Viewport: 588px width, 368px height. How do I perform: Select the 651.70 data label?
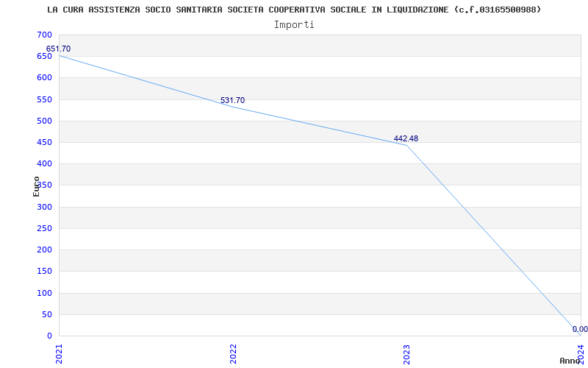coord(58,49)
